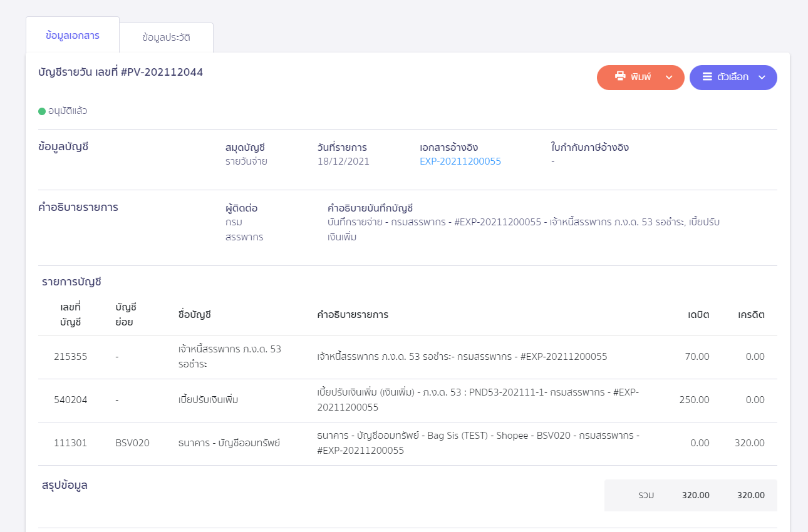Click the เดบิต column header
This screenshot has width=808, height=532.
pos(698,315)
